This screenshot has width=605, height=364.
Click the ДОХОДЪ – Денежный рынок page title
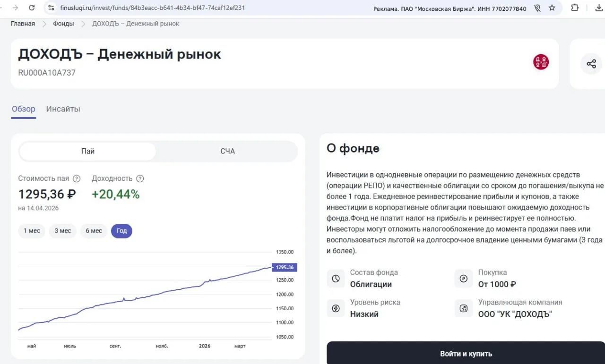(120, 54)
